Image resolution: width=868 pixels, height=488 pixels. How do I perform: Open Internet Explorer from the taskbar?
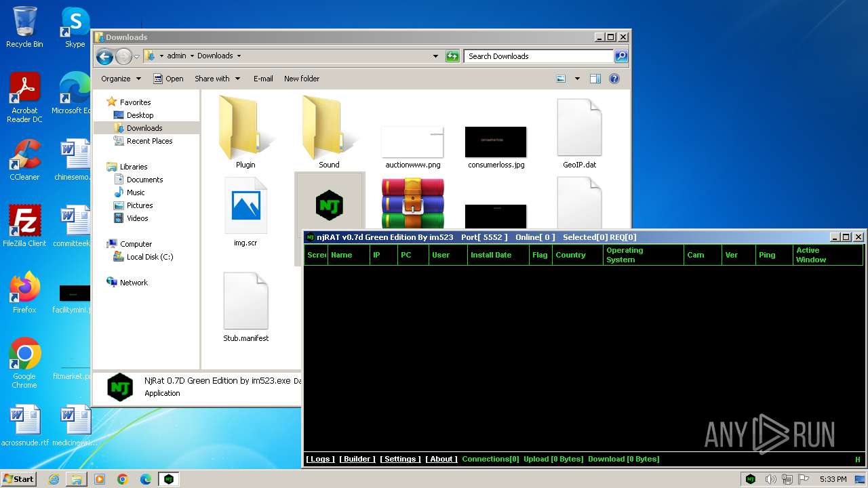click(54, 479)
